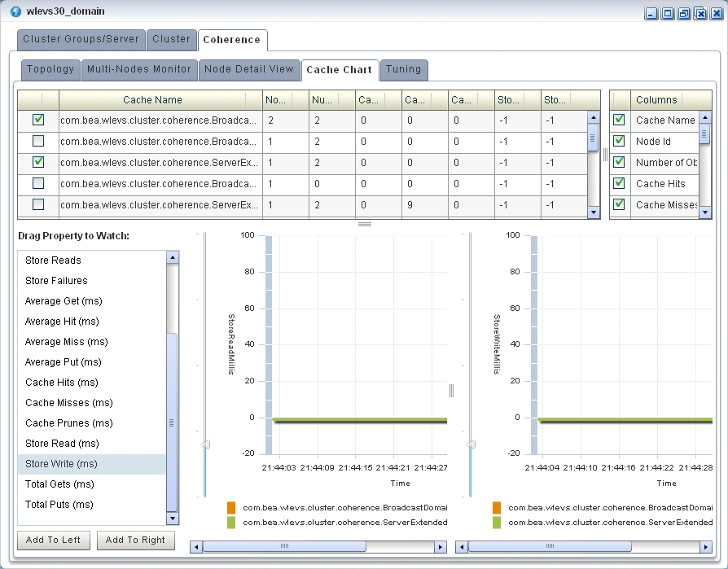The width and height of the screenshot is (728, 569).
Task: Click the Columns list scroll up arrow
Action: pyautogui.click(x=704, y=117)
